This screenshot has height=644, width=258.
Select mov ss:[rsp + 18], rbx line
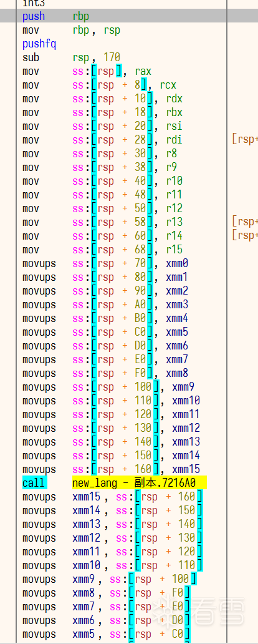(x=103, y=112)
